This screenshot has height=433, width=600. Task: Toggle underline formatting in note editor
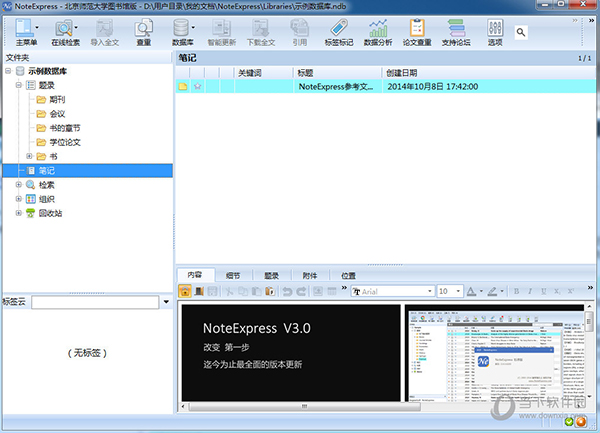point(546,291)
